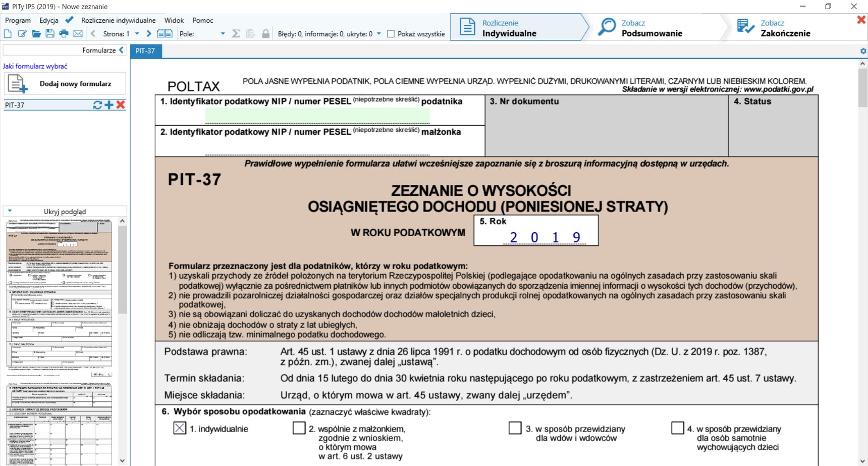Click second page preview thumbnail

click(x=60, y=423)
